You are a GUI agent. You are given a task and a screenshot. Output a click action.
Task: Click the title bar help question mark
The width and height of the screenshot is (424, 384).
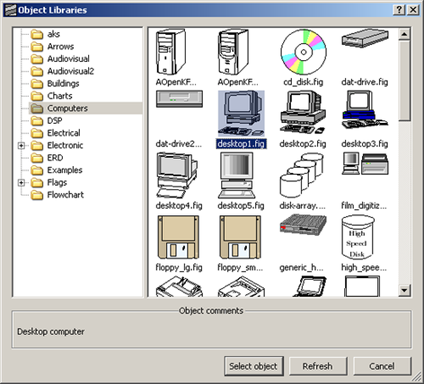[399, 10]
